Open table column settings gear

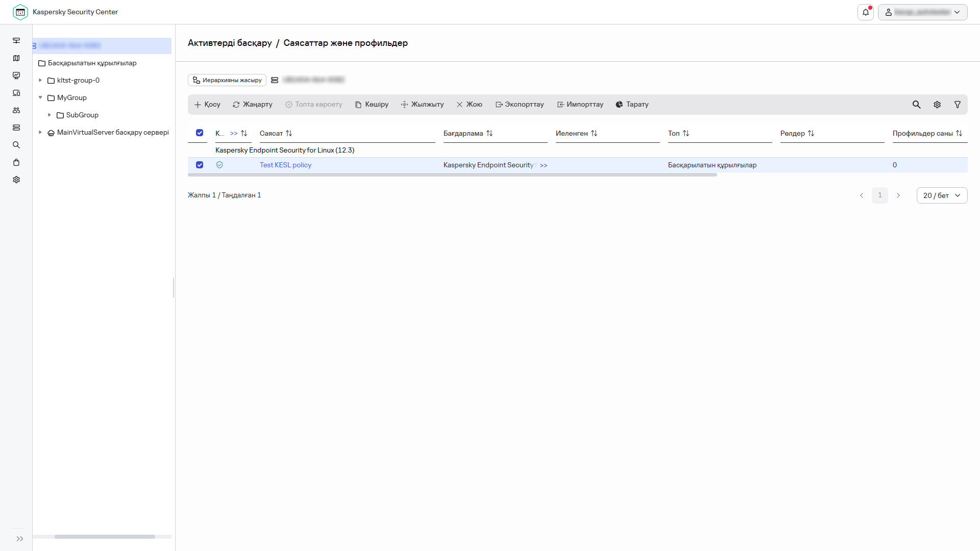tap(937, 105)
